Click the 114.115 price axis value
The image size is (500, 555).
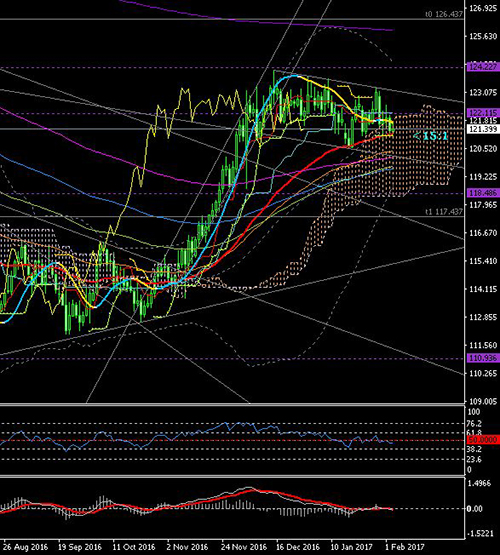coord(483,289)
